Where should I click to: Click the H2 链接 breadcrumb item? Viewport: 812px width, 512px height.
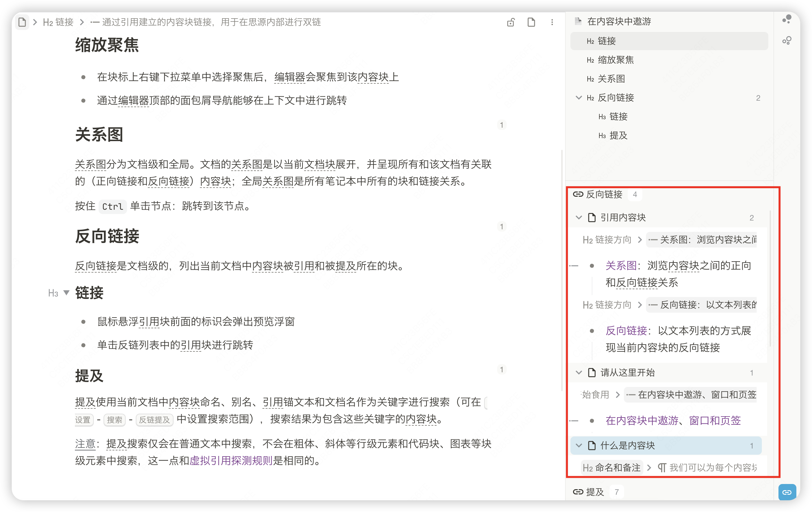click(x=58, y=22)
